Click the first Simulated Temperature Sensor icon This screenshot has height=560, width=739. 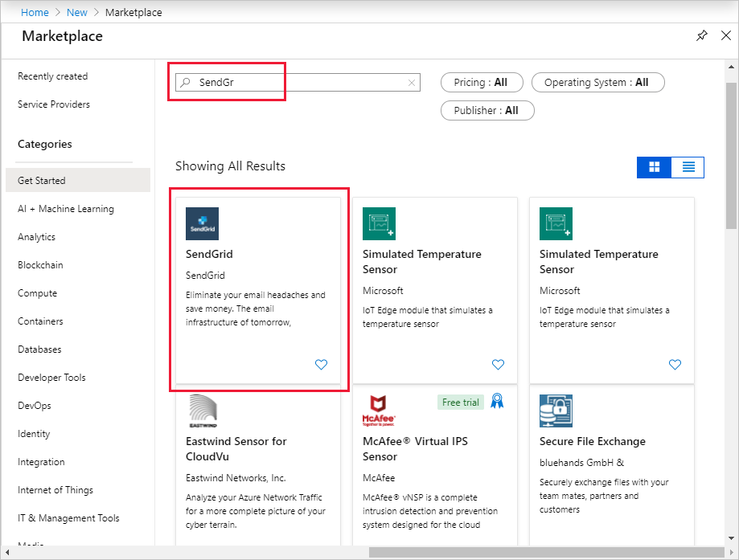(379, 223)
